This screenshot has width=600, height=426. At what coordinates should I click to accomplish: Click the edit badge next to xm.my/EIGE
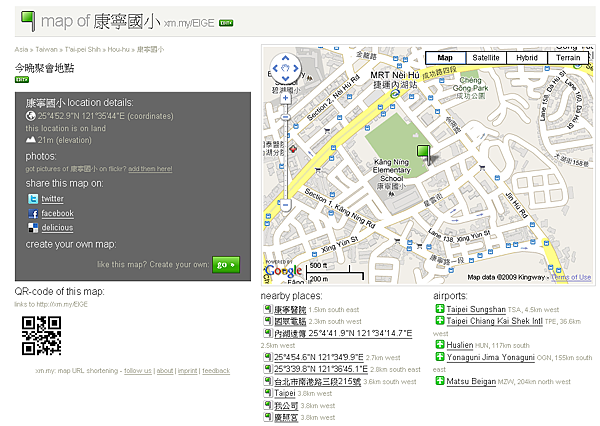pyautogui.click(x=226, y=23)
